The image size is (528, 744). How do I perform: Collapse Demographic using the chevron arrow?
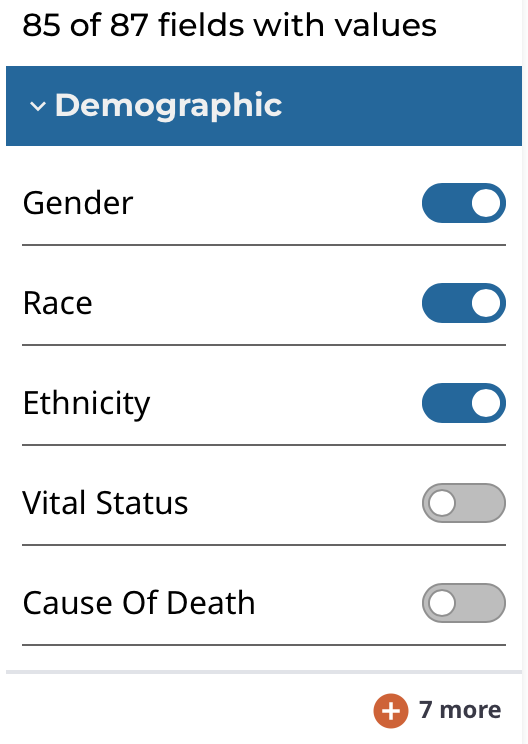click(x=38, y=106)
